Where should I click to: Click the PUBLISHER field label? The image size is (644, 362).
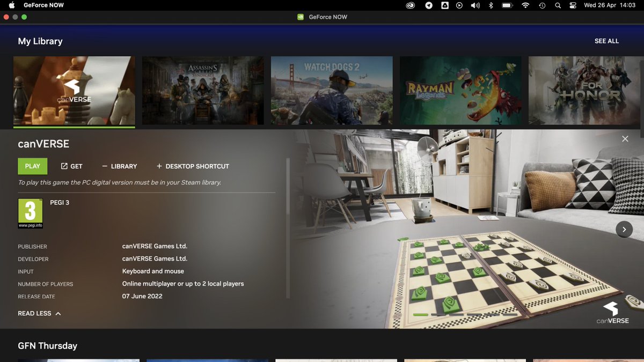(x=32, y=247)
